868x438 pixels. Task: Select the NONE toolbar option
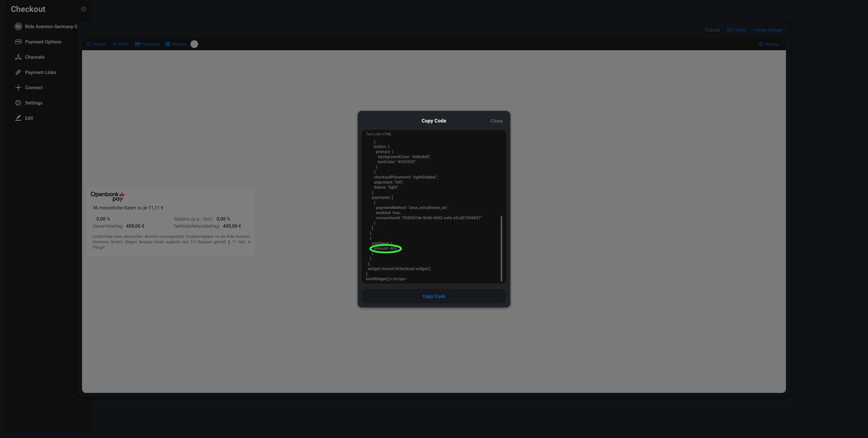pyautogui.click(x=121, y=44)
